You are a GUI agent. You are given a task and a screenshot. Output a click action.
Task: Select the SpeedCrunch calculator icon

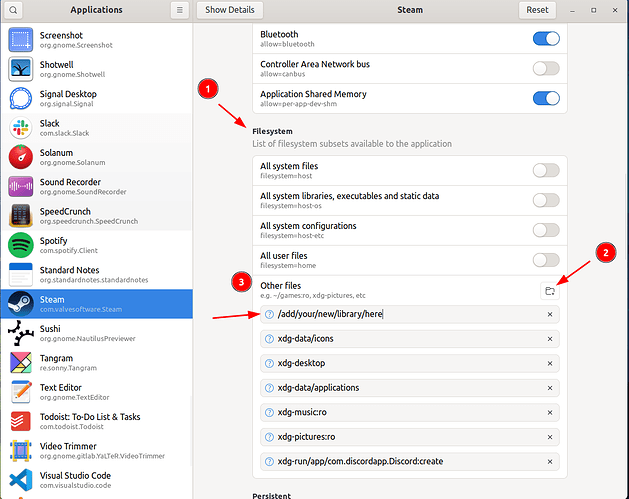[x=20, y=216]
